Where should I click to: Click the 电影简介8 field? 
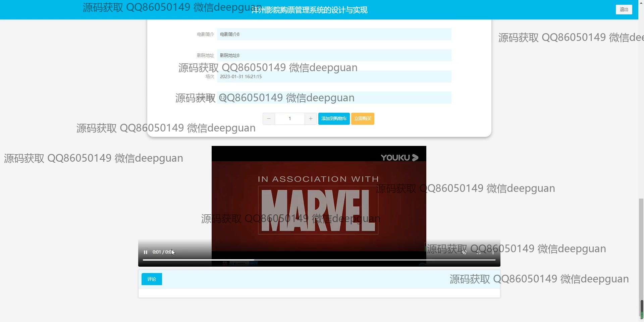[334, 34]
